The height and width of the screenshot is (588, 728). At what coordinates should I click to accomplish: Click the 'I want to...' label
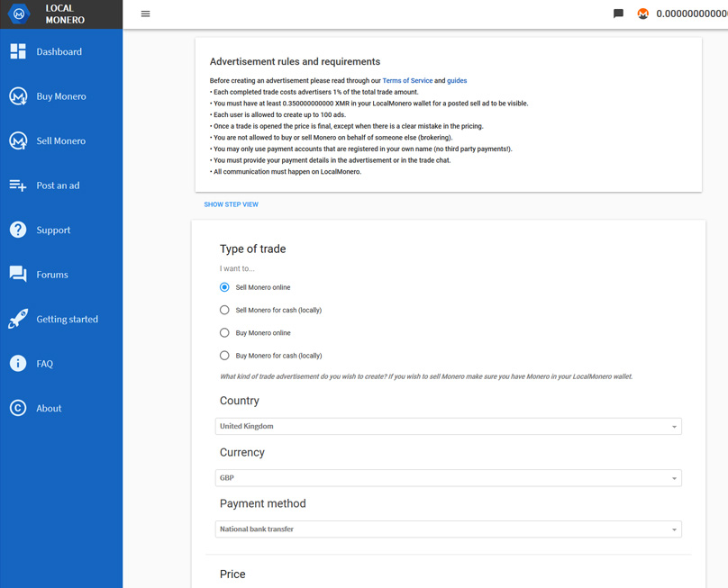tap(237, 268)
